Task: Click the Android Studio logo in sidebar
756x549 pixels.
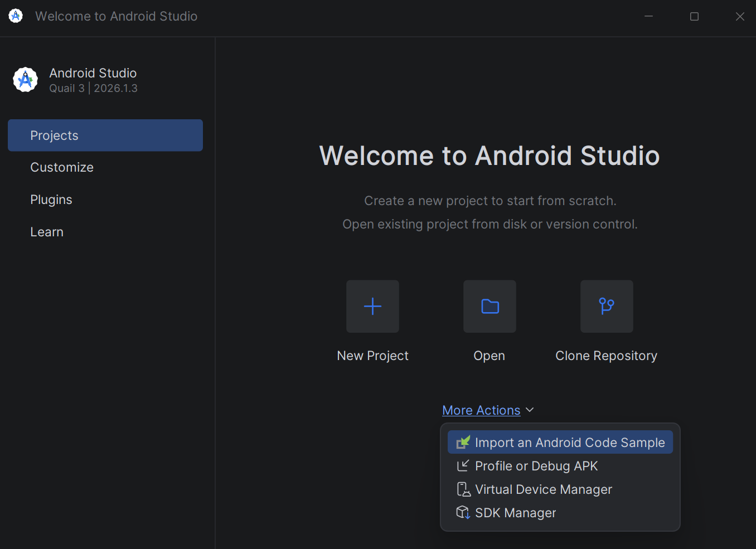Action: tap(26, 80)
